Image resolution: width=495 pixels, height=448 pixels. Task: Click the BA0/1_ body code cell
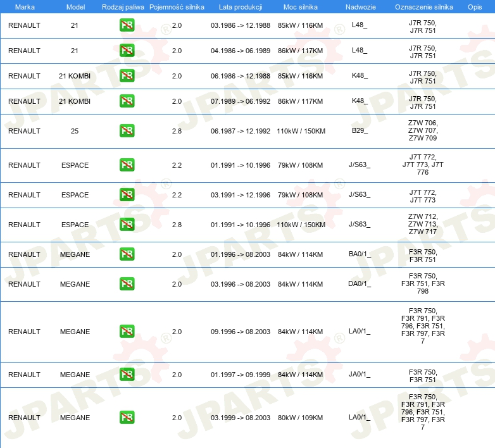coord(360,254)
